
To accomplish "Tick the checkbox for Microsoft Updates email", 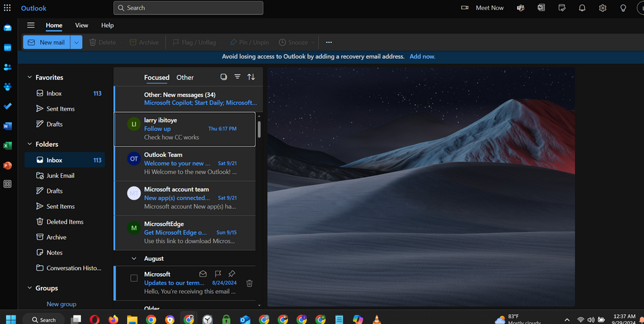I will pos(134,279).
